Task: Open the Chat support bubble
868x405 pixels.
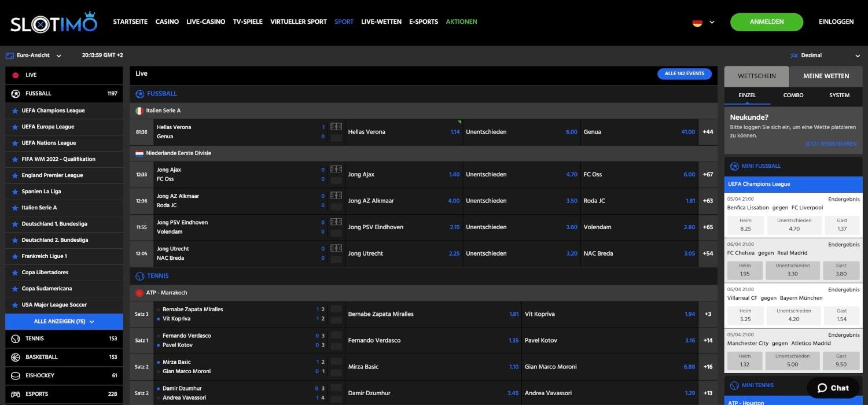Action: pos(833,388)
